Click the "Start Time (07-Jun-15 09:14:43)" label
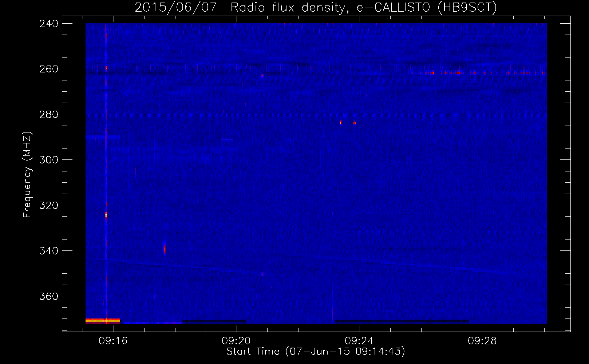Viewport: 589px width, 364px height. 316,352
